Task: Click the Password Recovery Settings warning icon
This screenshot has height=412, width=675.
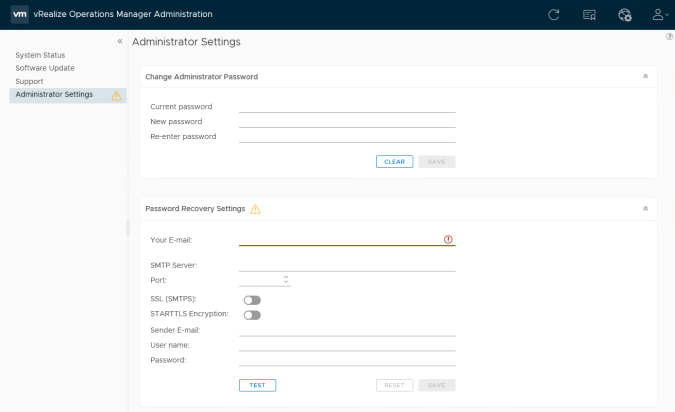Action: [255, 209]
